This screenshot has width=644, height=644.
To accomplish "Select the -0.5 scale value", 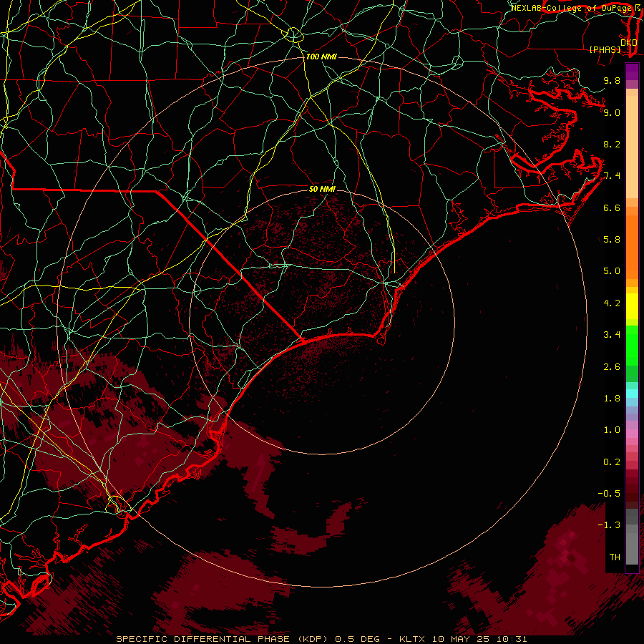I will pyautogui.click(x=609, y=494).
